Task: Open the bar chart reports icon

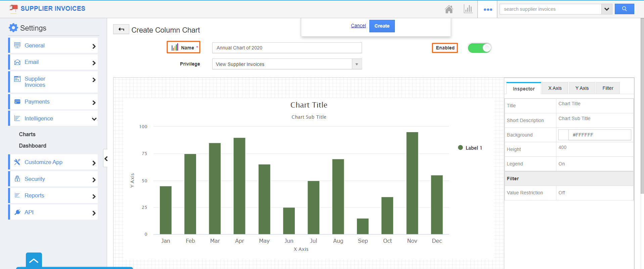Action: 468,9
